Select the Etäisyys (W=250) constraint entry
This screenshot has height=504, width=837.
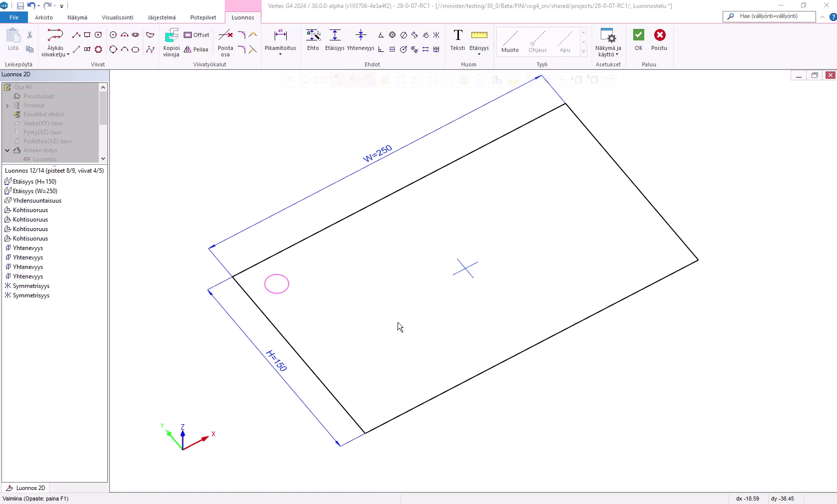(35, 191)
